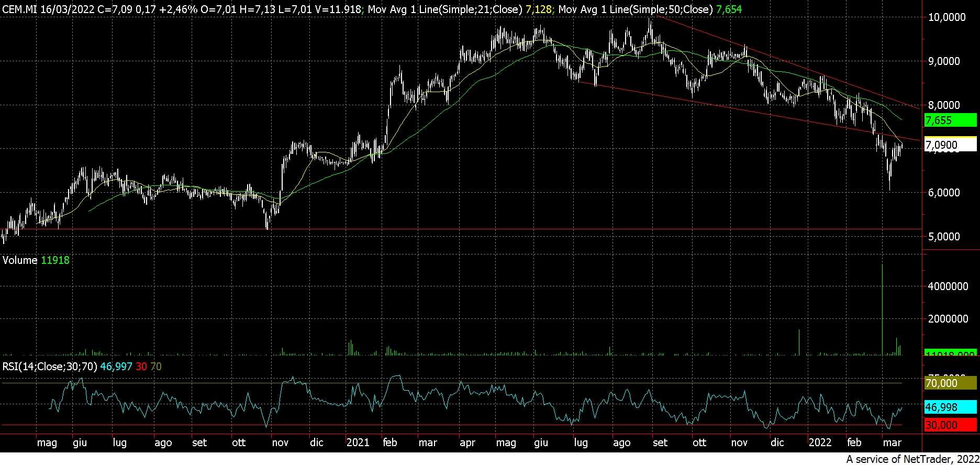The width and height of the screenshot is (980, 465).
Task: Click the 10,0000 price axis label
Action: point(946,18)
